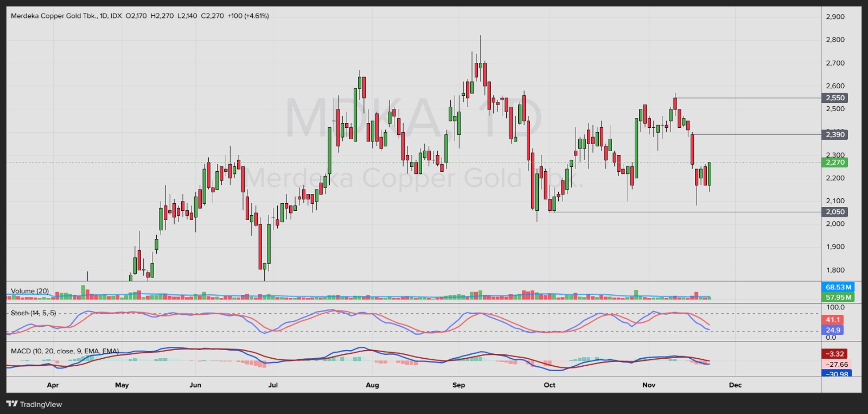Screen dimensions: 868x414
Task: Click the 68.53M volume value label
Action: coord(839,287)
